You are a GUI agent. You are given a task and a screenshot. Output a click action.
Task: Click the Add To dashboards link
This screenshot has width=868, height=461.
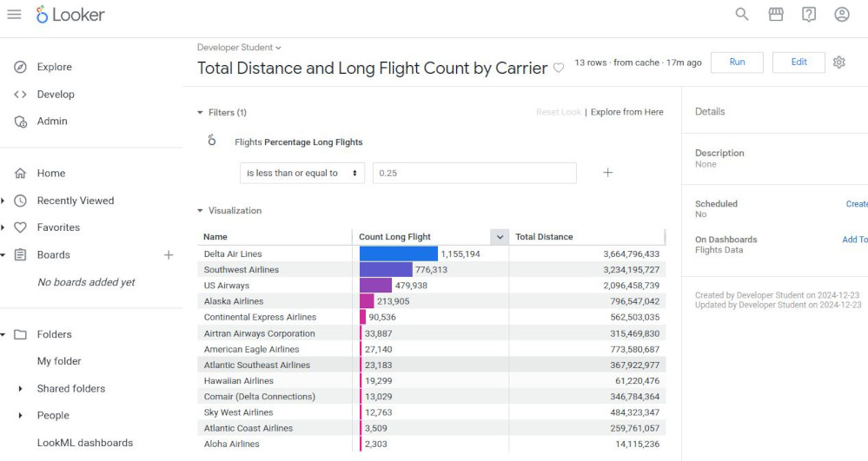(855, 239)
